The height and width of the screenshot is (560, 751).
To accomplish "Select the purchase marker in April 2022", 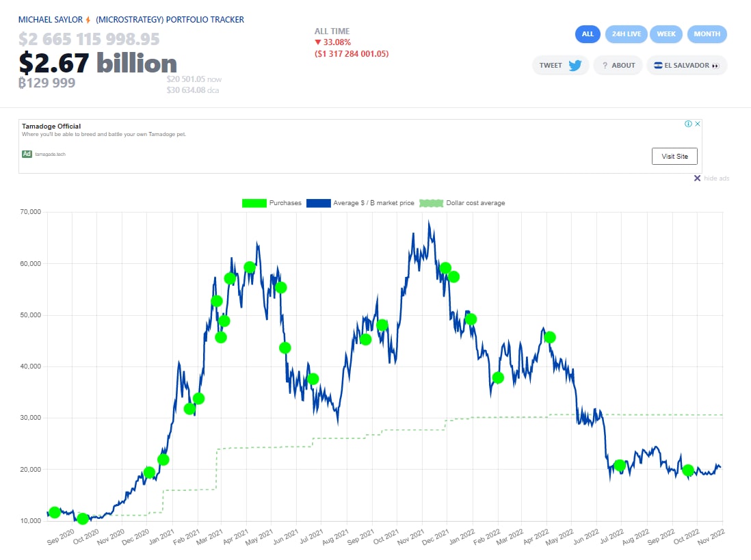I will 550,338.
